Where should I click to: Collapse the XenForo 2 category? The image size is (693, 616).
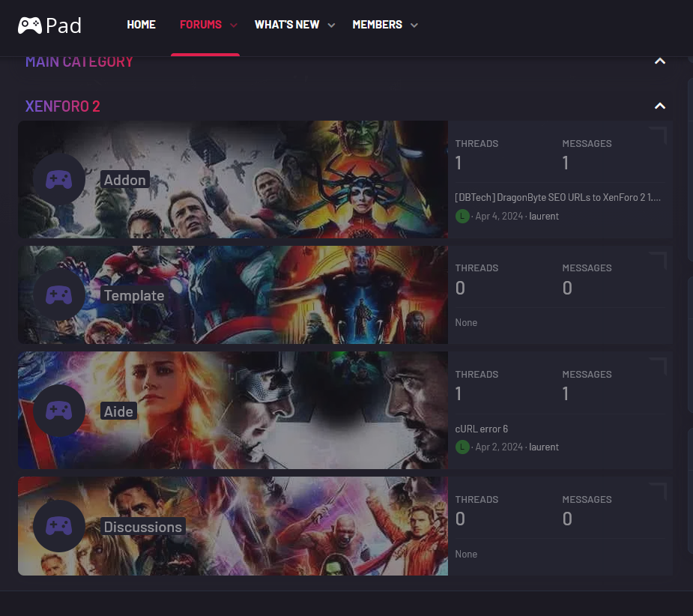tap(659, 106)
